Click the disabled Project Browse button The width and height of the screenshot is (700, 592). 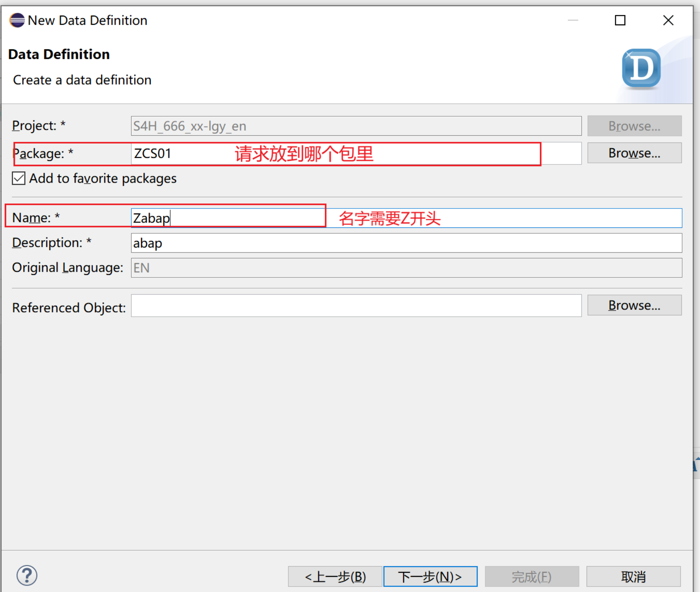click(x=634, y=126)
